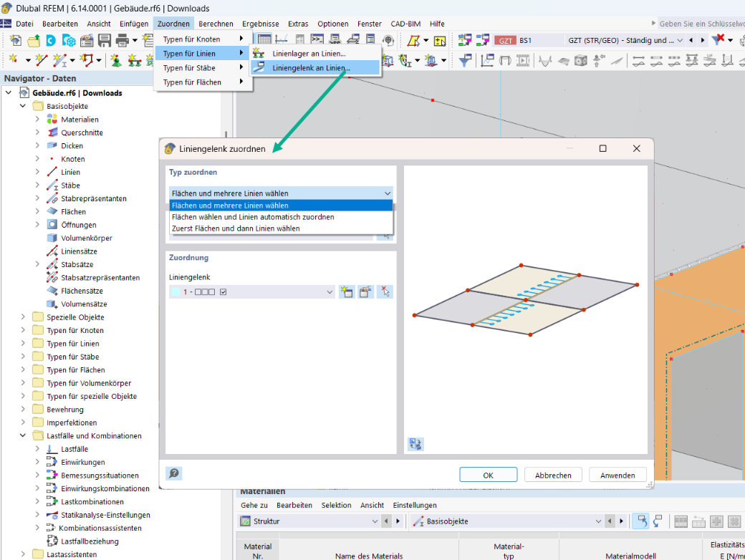Click the pick line hinge in graphic icon
Screen dimensions: 745x560
click(x=385, y=291)
